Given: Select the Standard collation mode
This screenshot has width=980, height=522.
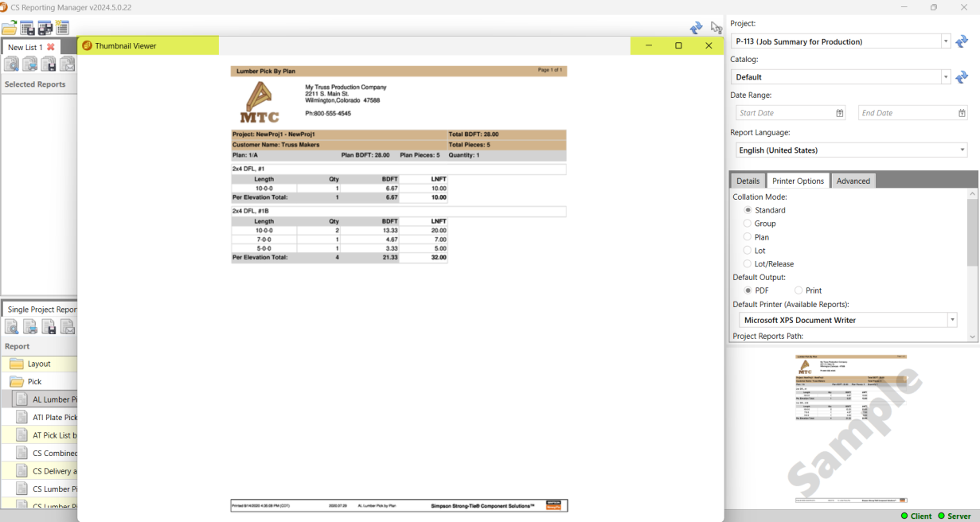Looking at the screenshot, I should (748, 210).
